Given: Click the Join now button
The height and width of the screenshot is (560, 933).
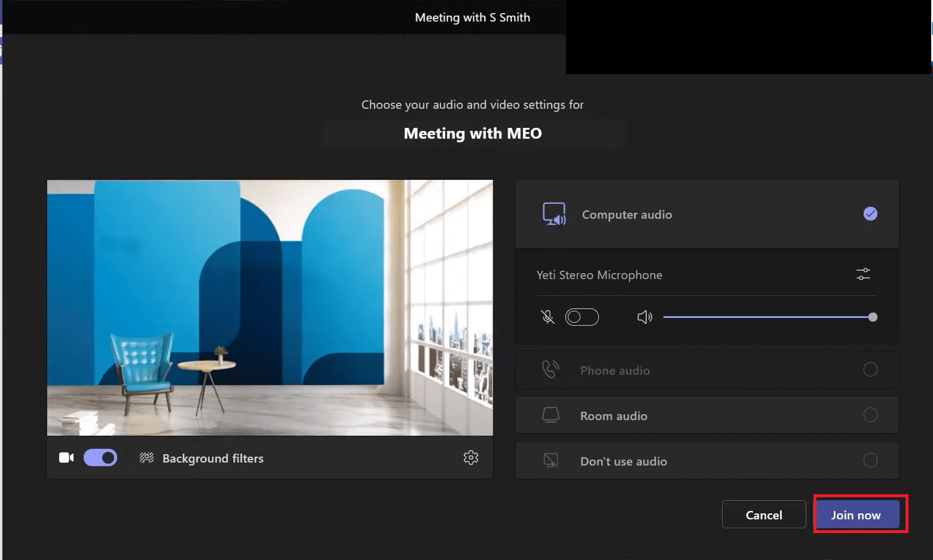Looking at the screenshot, I should coord(856,515).
